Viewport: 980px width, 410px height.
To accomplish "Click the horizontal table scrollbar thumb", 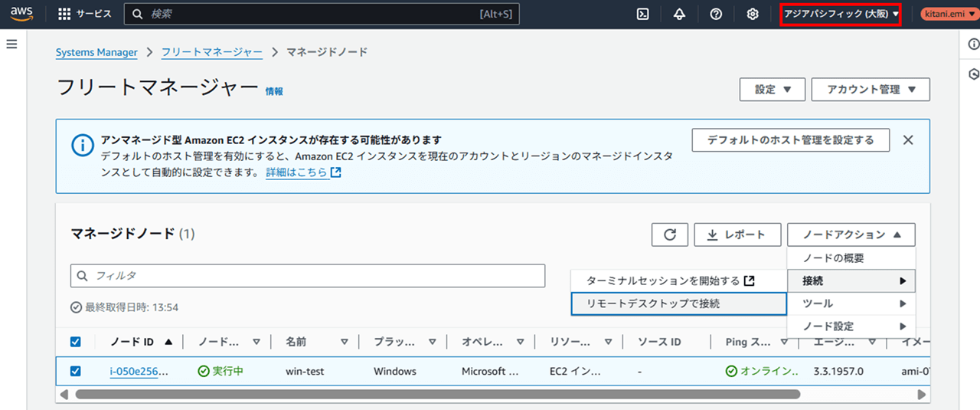I will 438,394.
